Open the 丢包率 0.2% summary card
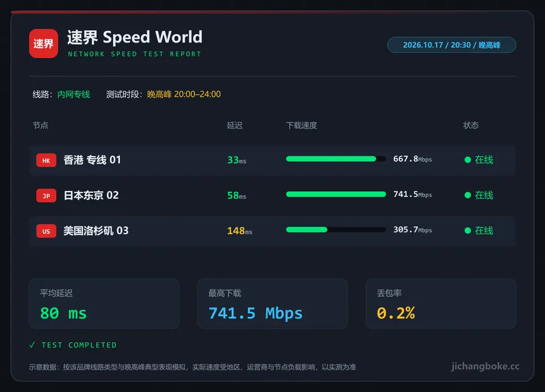 (441, 304)
